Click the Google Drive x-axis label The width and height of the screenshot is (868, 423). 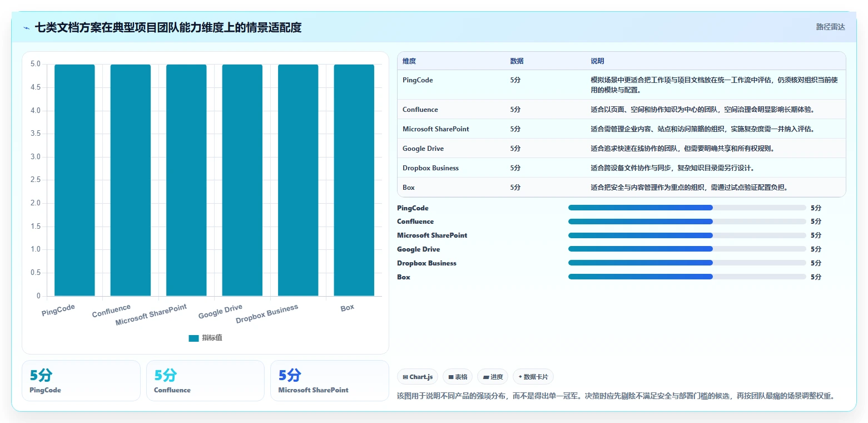(x=220, y=312)
